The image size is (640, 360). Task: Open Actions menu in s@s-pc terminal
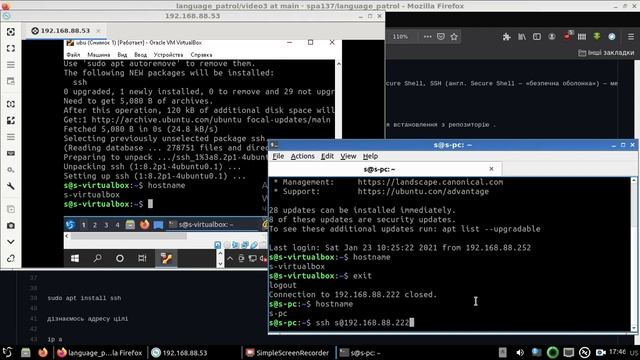point(302,156)
